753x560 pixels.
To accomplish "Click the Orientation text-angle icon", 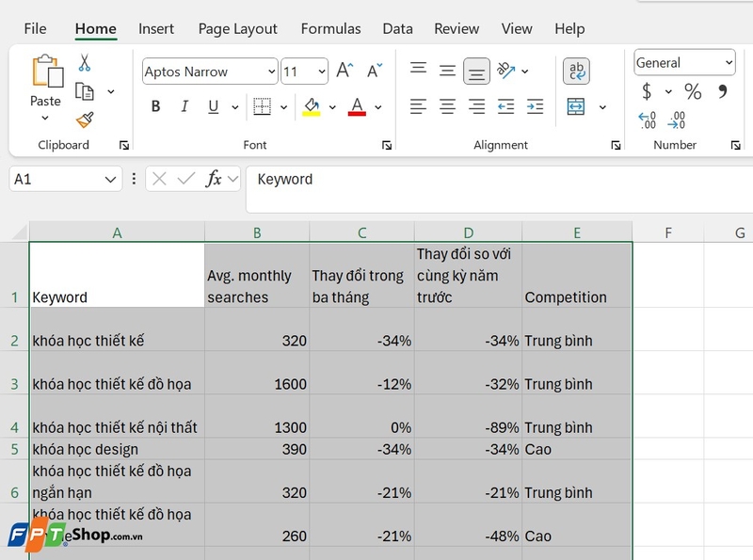I will [505, 71].
